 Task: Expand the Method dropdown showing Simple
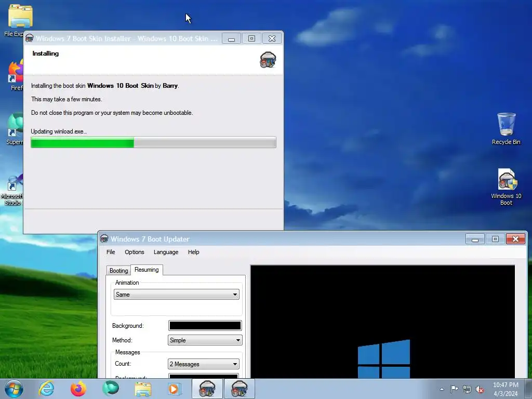[205, 340]
